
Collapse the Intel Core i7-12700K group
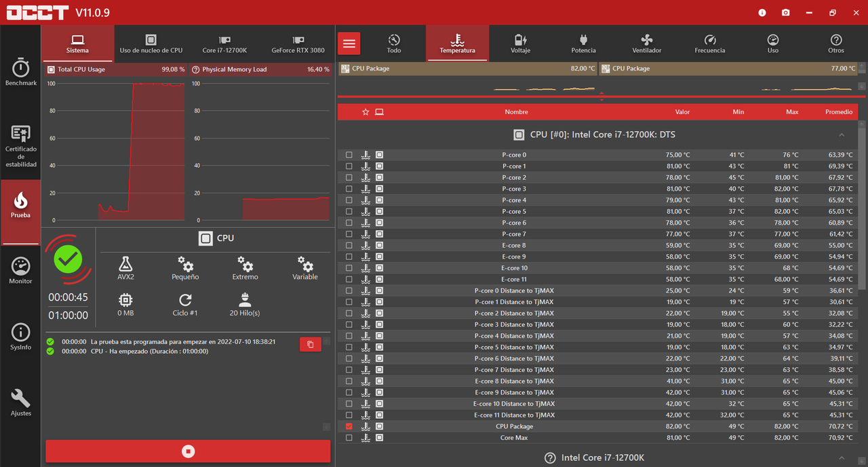tap(842, 458)
